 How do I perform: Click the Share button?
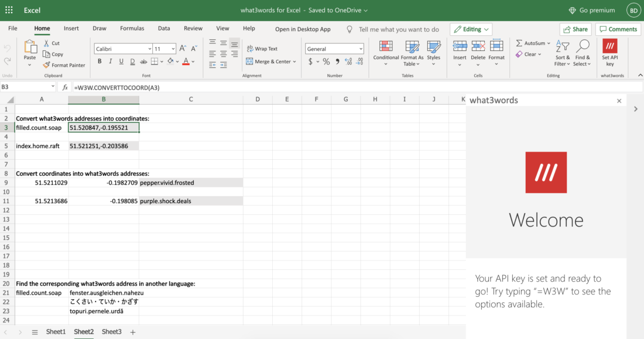(x=576, y=29)
